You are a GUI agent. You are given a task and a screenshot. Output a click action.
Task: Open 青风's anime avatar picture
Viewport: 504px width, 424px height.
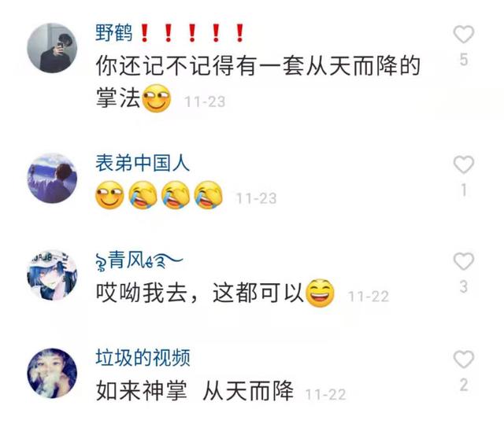[x=52, y=275]
